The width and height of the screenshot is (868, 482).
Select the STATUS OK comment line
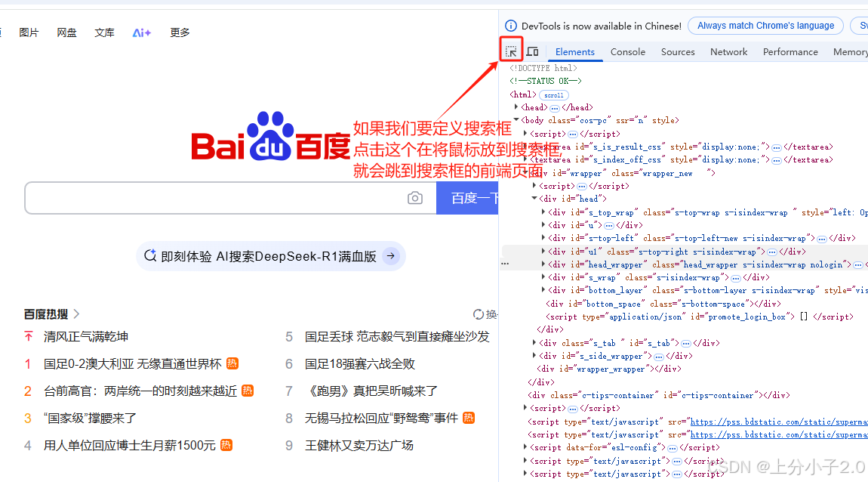[x=546, y=81]
